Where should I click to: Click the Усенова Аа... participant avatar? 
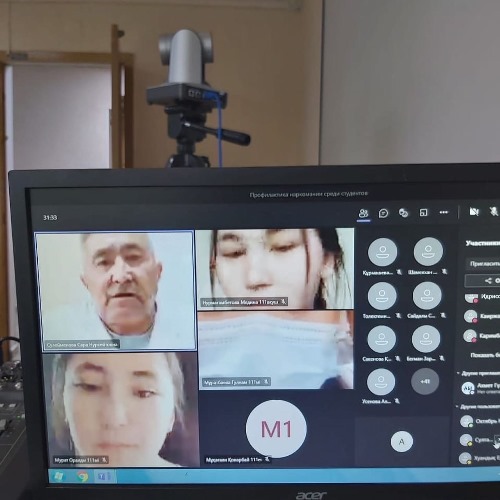point(381,382)
